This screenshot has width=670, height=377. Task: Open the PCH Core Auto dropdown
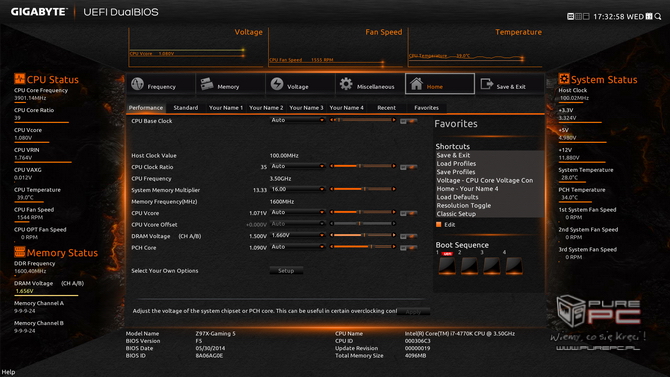point(297,247)
